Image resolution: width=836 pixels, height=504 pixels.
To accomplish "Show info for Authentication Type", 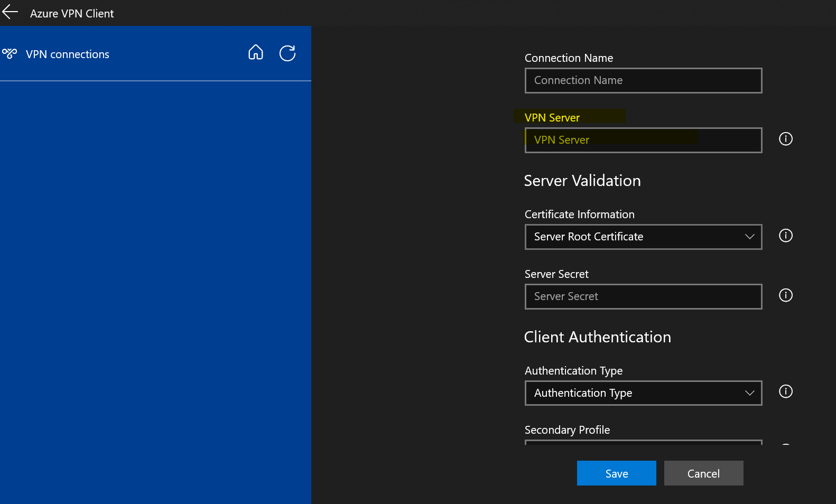I will (786, 391).
